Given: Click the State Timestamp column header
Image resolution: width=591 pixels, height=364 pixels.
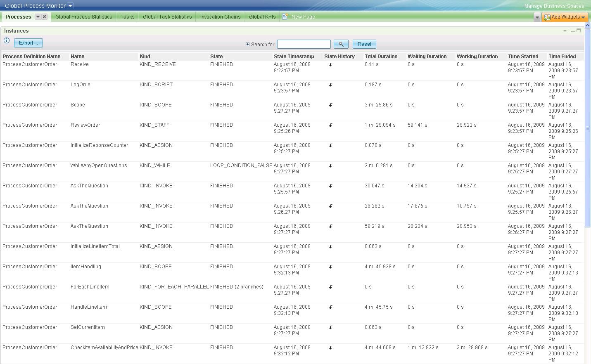Looking at the screenshot, I should click(294, 57).
